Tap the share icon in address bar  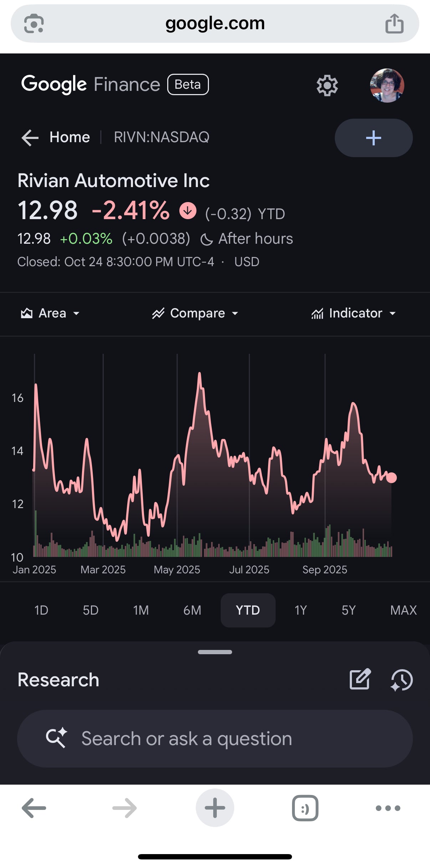pos(394,24)
